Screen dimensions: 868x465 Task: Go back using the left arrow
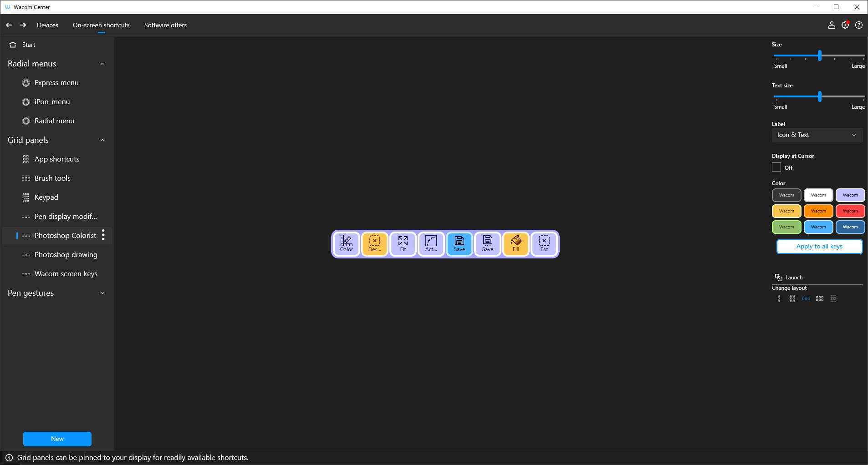[9, 25]
